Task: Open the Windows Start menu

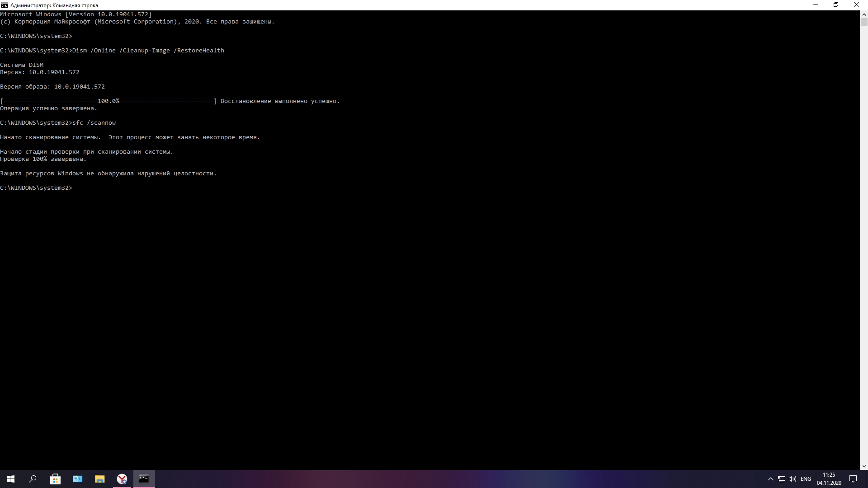Action: pos(11,479)
